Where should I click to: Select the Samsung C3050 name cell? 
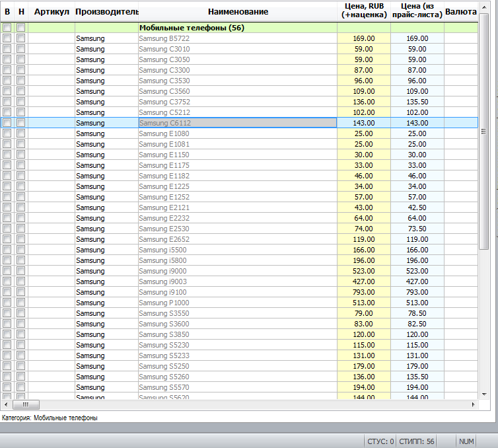click(238, 59)
